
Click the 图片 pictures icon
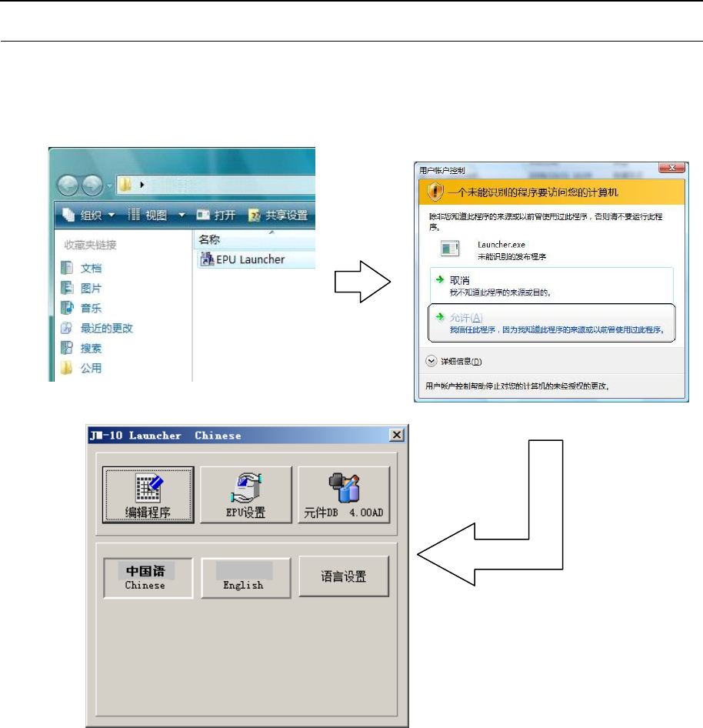tap(67, 288)
